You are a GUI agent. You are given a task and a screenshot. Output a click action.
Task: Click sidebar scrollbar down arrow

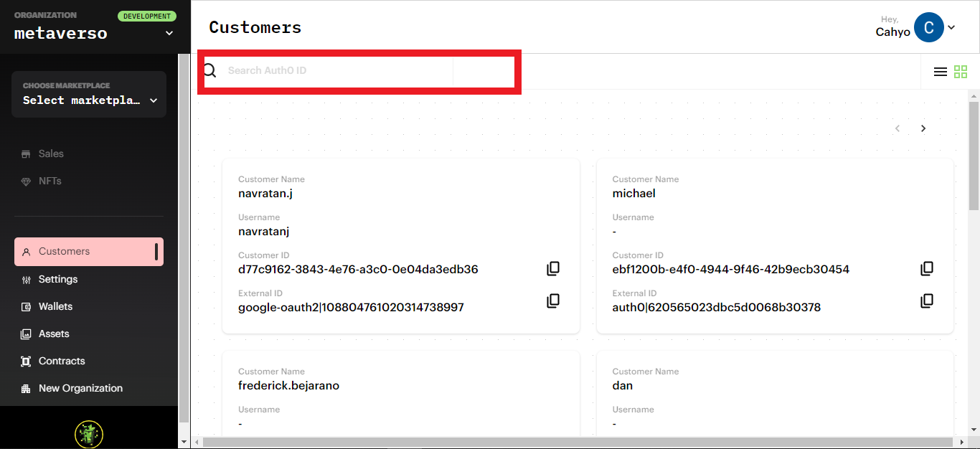[x=184, y=442]
